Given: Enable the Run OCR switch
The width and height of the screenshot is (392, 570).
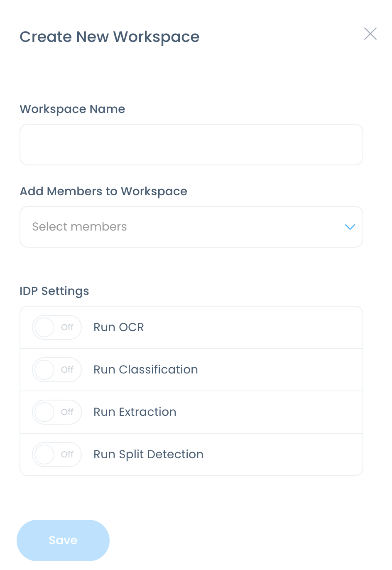Looking at the screenshot, I should (57, 327).
